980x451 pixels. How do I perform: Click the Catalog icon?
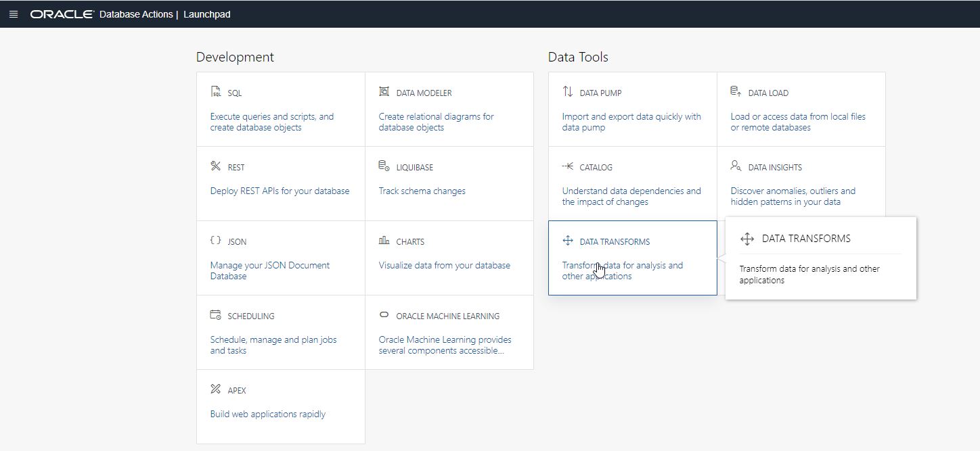point(567,166)
